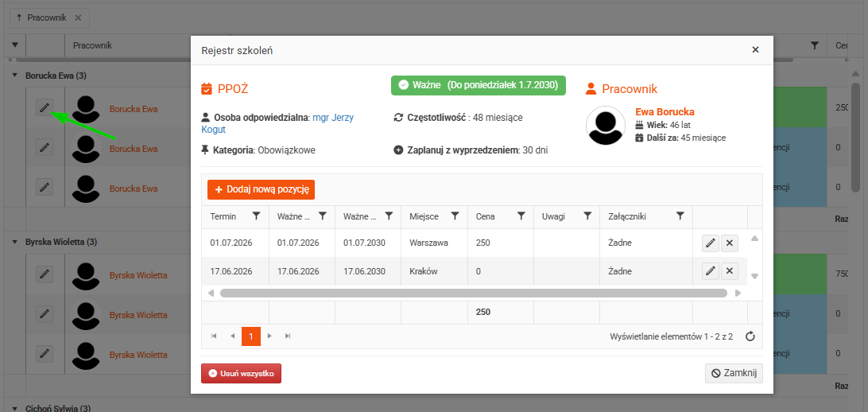Delete the Kraków training row with the X icon
Screen dimensions: 868x412
coord(730,271)
